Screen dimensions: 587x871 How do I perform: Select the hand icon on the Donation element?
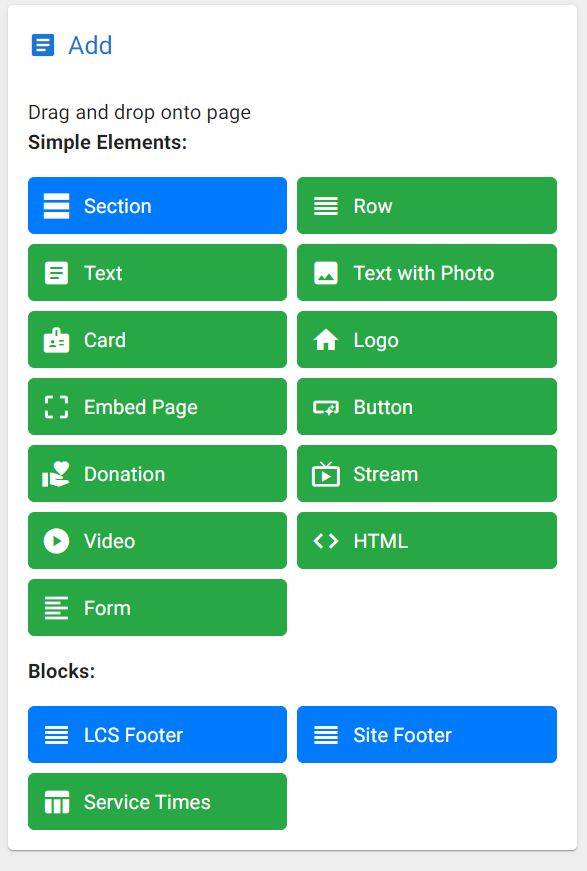coord(57,473)
